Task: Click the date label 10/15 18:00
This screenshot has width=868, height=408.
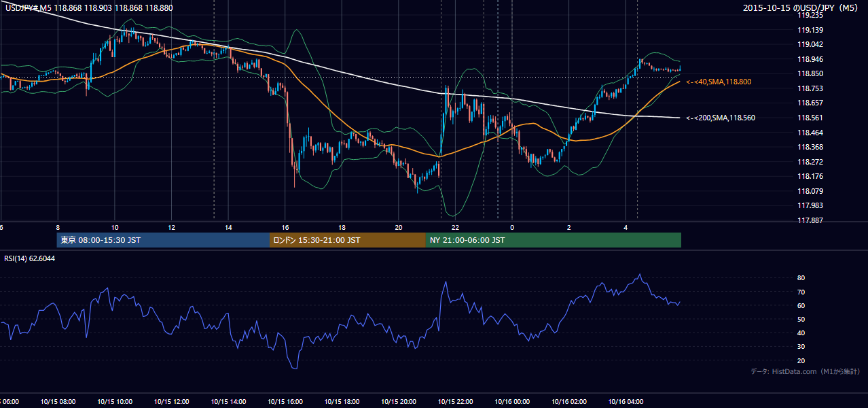Action: pyautogui.click(x=342, y=402)
